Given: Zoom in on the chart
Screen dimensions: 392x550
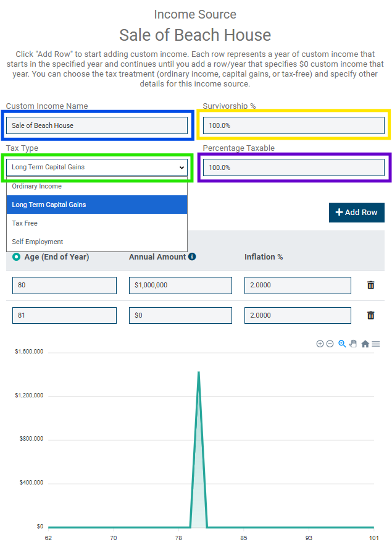Looking at the screenshot, I should click(320, 344).
